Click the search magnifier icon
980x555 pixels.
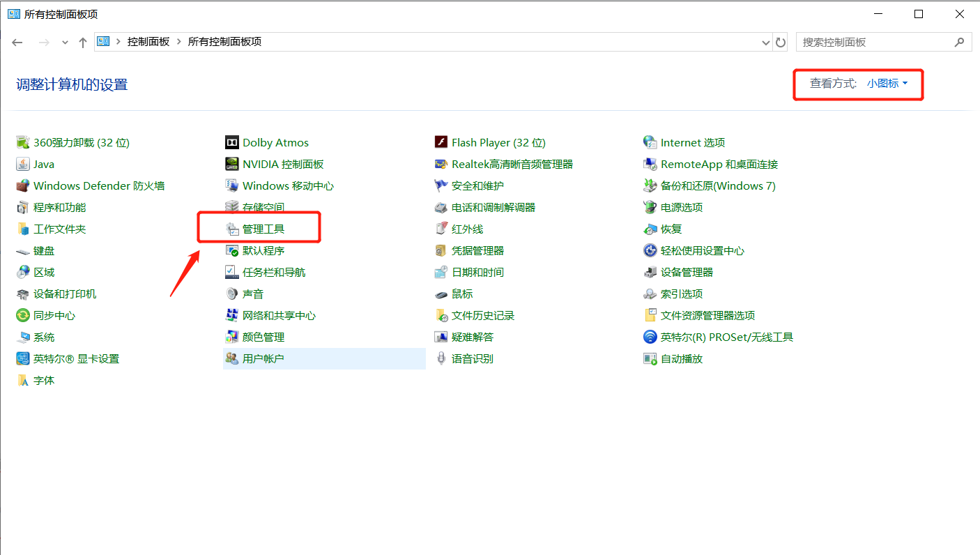[960, 42]
